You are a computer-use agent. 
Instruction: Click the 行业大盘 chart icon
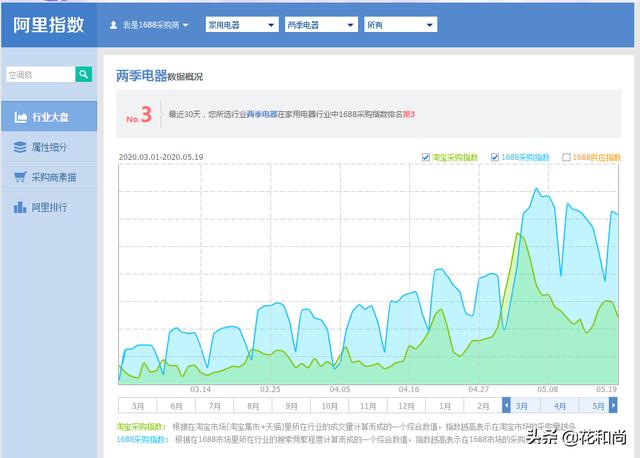[20, 117]
